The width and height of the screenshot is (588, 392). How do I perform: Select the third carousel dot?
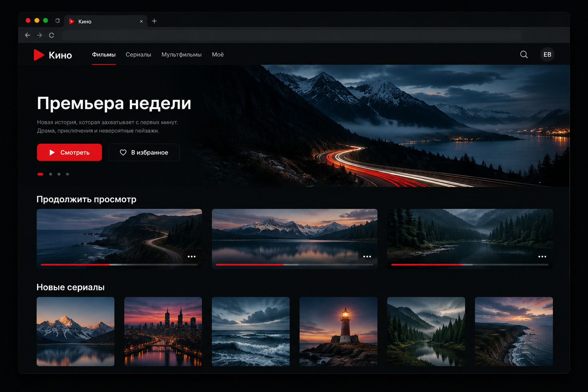tap(59, 174)
